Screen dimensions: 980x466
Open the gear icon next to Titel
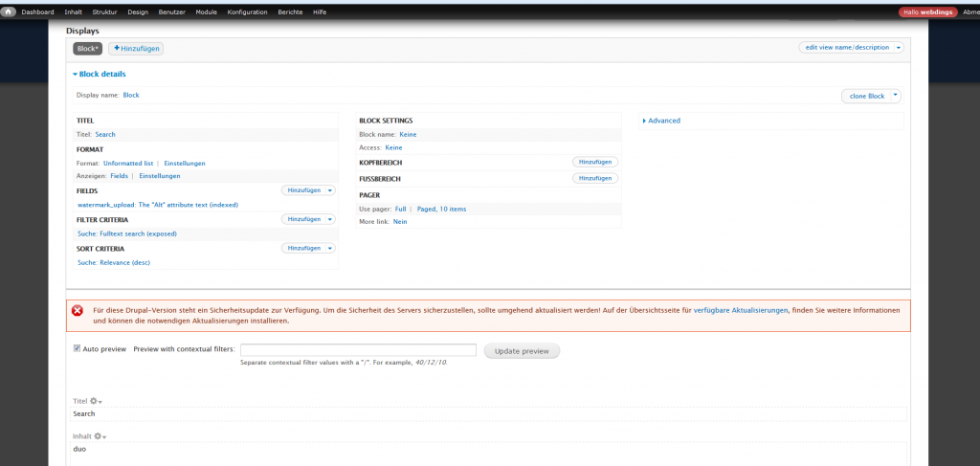[96, 401]
